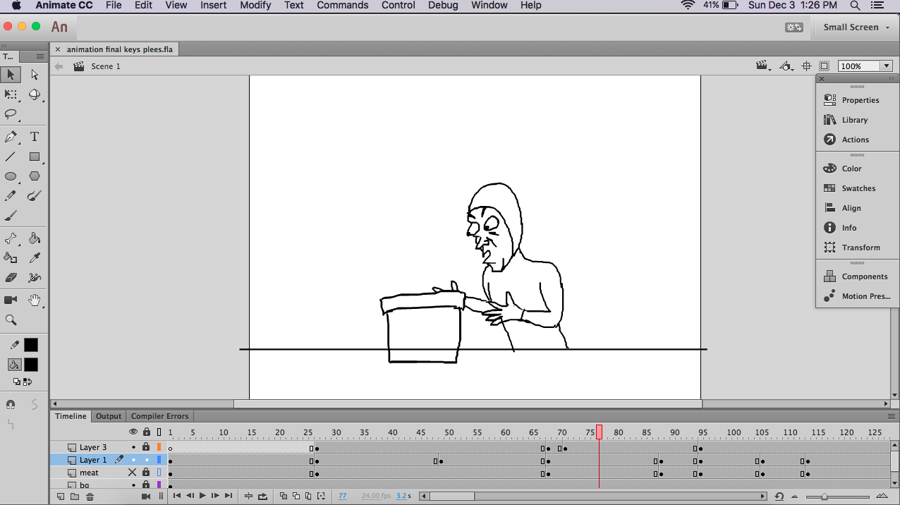Choose the Free Transform tool

coord(10,94)
